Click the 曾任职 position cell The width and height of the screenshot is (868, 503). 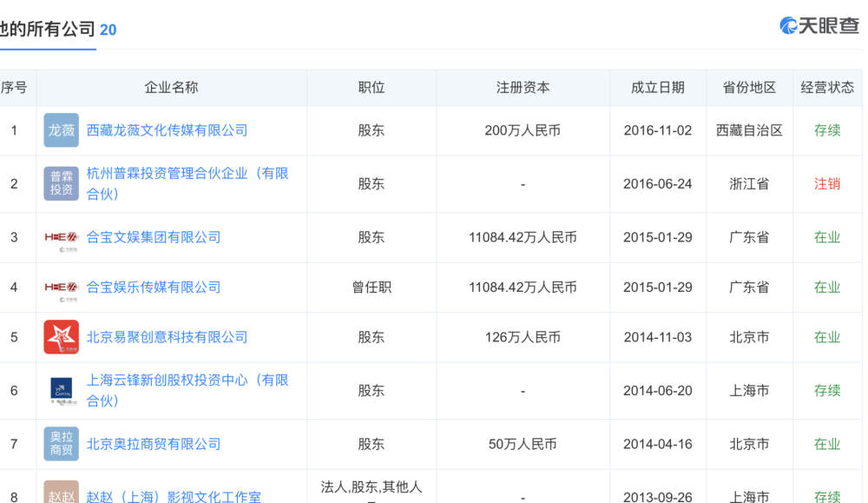pyautogui.click(x=371, y=287)
